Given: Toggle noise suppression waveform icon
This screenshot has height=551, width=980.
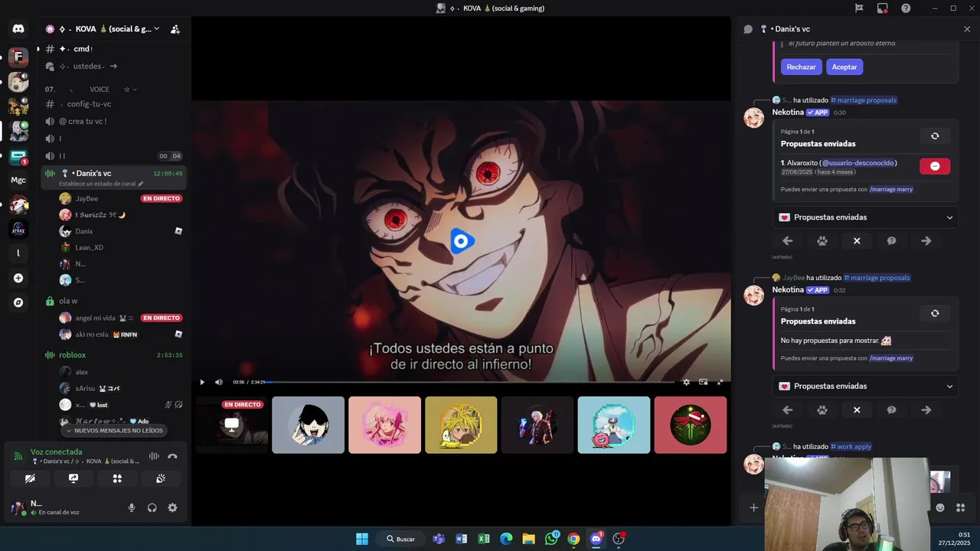Looking at the screenshot, I should 154,456.
